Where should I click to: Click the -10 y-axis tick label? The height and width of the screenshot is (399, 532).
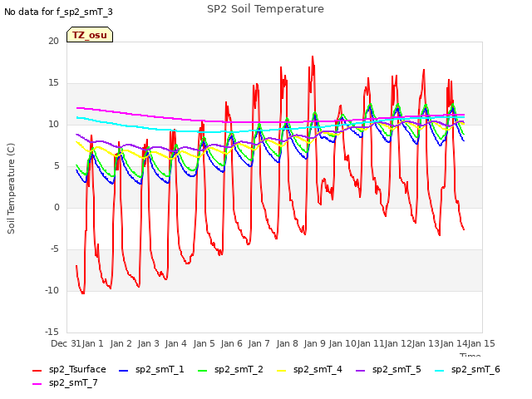tap(52, 291)
